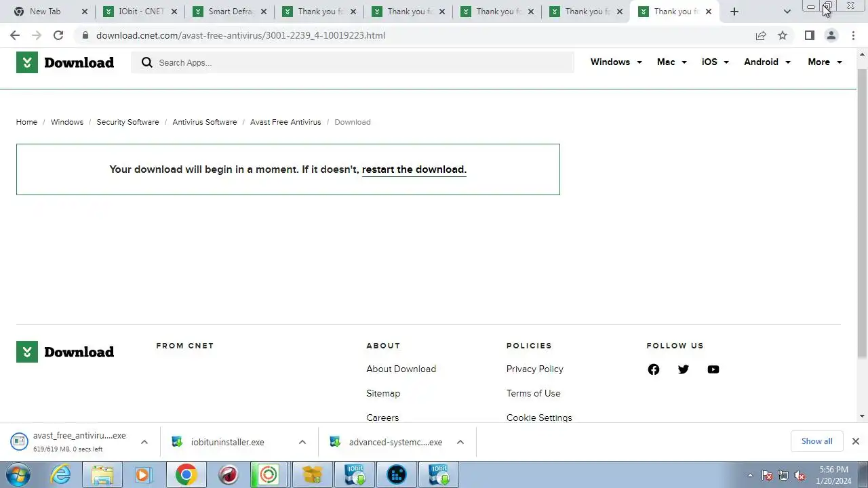Viewport: 868px width, 488px height.
Task: Open Cookie Settings link
Action: tap(539, 418)
